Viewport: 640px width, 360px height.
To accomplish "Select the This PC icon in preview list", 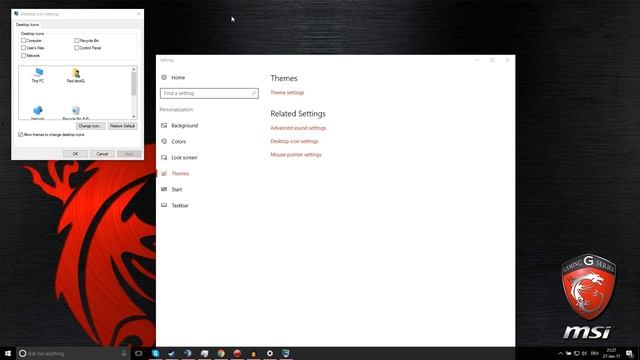I will point(38,75).
